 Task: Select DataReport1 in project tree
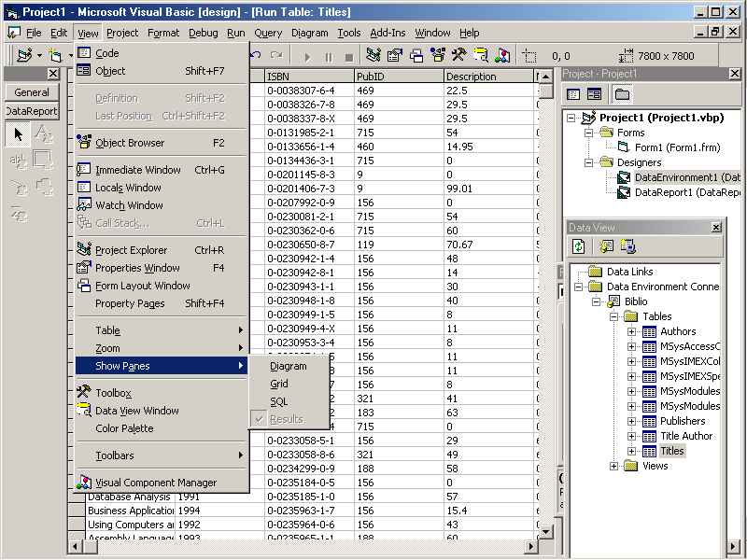pyautogui.click(x=687, y=192)
